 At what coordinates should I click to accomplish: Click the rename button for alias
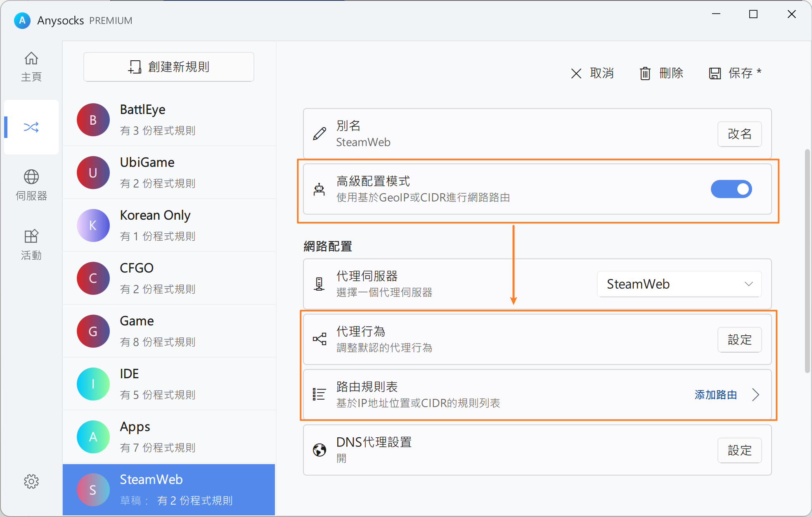(x=739, y=134)
